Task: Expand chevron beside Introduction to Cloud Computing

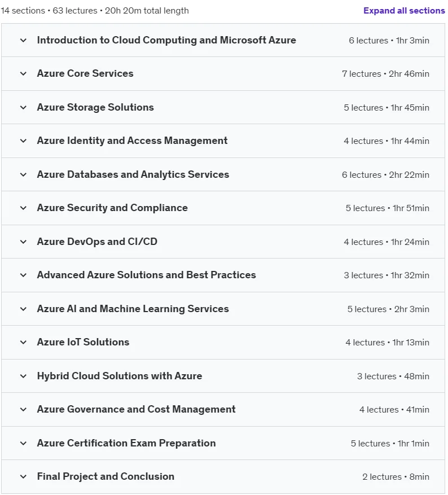Action: (x=23, y=41)
